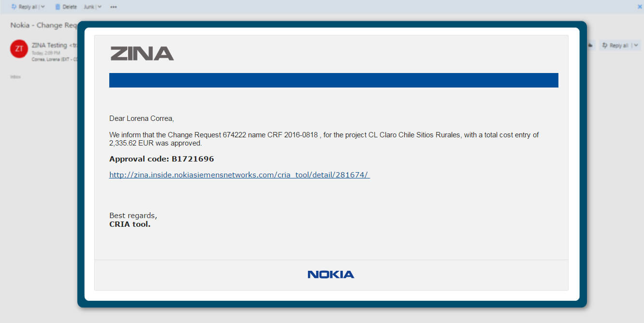This screenshot has height=323, width=644.
Task: Click the blue banner bar under ZINA
Action: pos(334,80)
